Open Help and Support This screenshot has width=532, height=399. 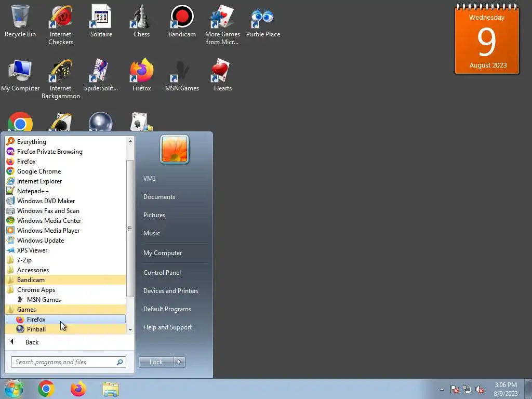click(x=167, y=327)
